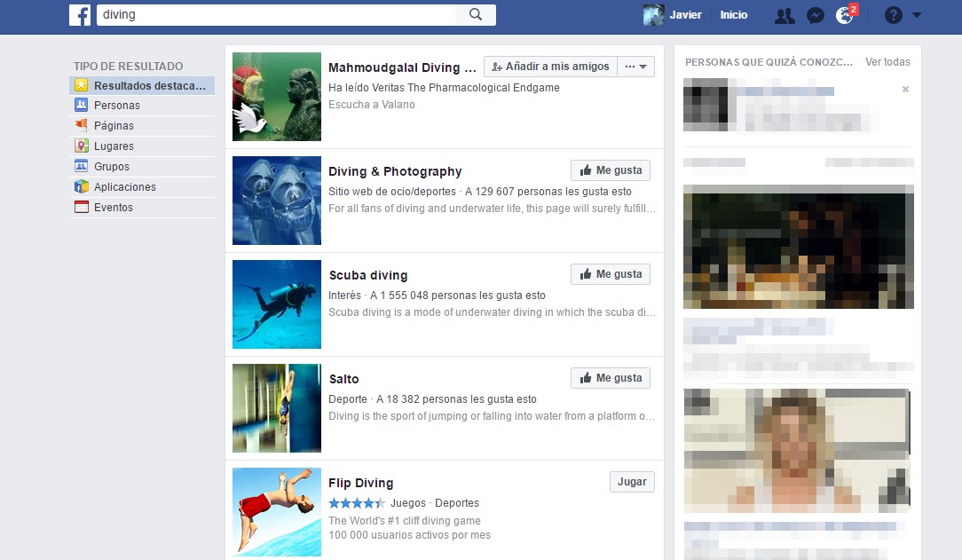Viewport: 962px width, 560px height.
Task: Focus the search field containing diving
Action: click(x=276, y=15)
